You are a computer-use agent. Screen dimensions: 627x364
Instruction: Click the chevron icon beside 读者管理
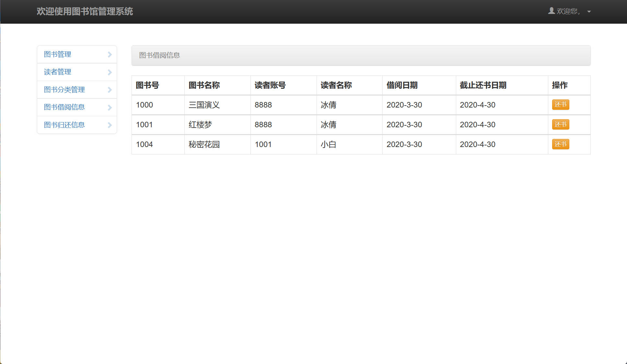[110, 72]
